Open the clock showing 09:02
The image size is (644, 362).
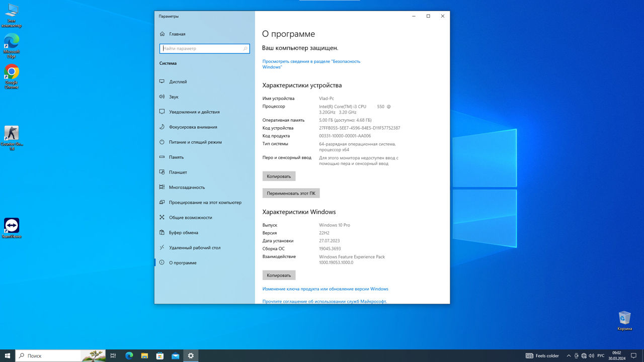point(616,355)
